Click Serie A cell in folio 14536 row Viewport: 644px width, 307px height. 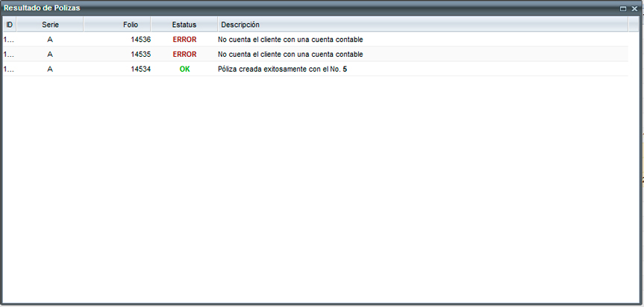(50, 40)
